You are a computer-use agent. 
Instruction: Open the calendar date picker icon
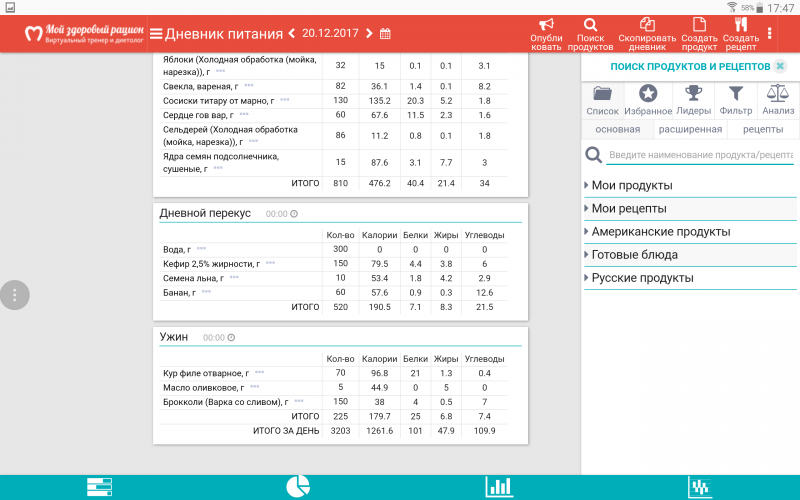[x=385, y=33]
